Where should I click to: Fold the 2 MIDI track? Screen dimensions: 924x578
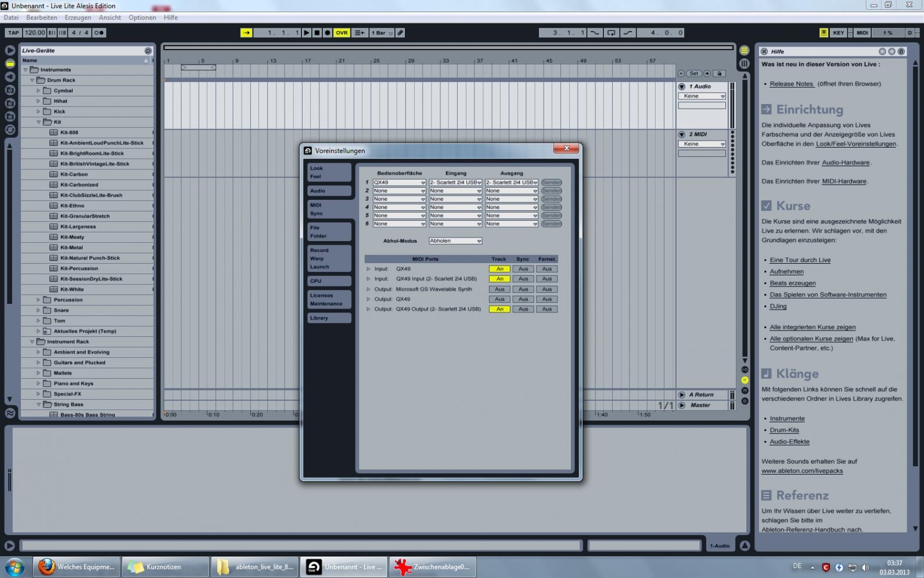pos(682,134)
